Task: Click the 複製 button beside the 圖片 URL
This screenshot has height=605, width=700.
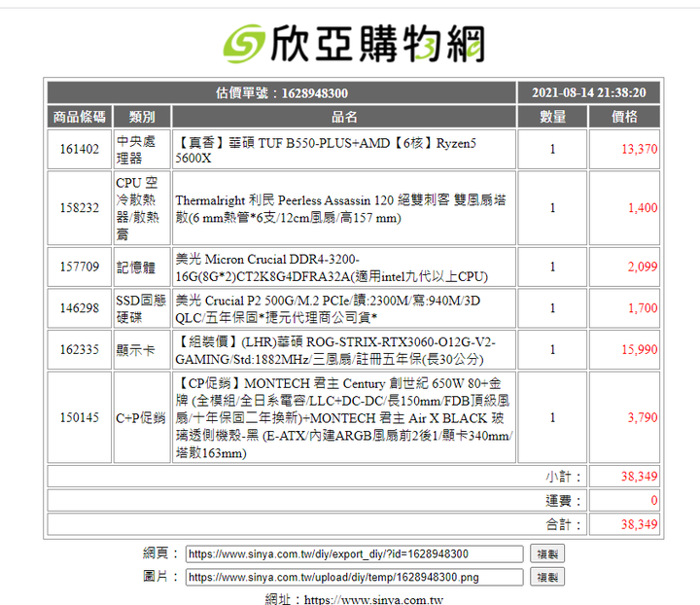Action: click(x=547, y=577)
